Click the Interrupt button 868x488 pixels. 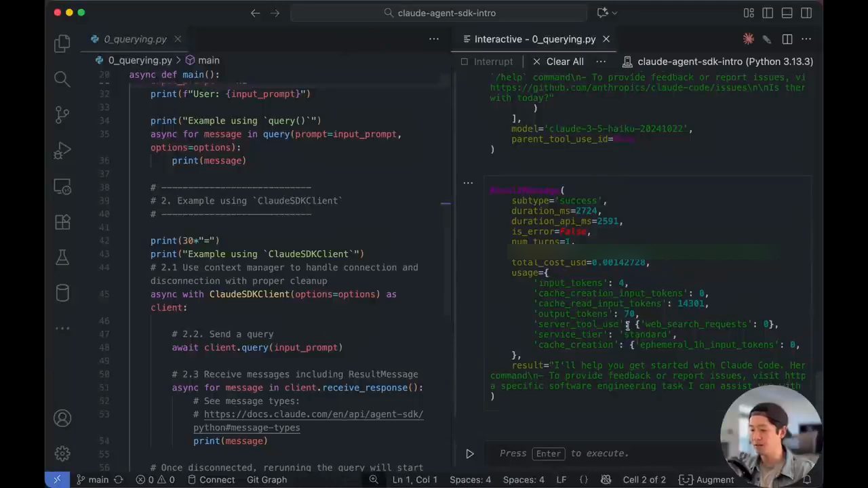click(486, 62)
